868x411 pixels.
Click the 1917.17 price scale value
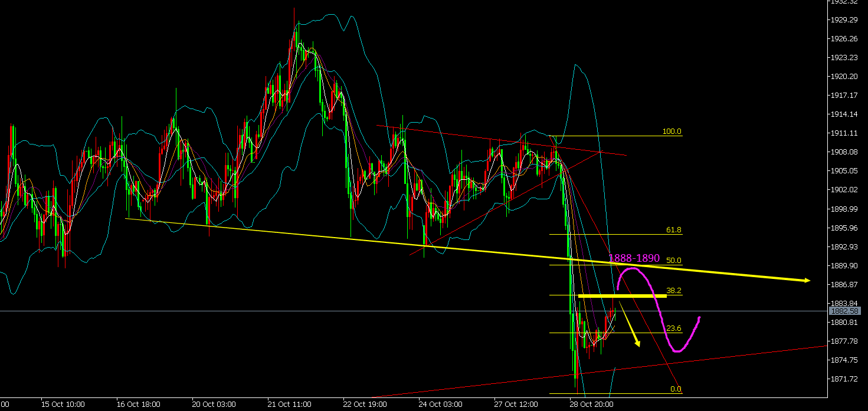843,96
